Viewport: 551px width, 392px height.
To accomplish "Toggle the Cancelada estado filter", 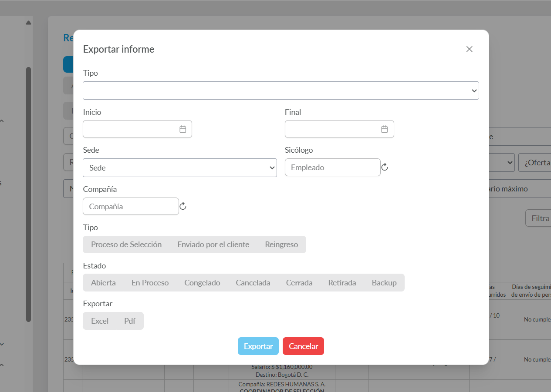I will click(253, 283).
